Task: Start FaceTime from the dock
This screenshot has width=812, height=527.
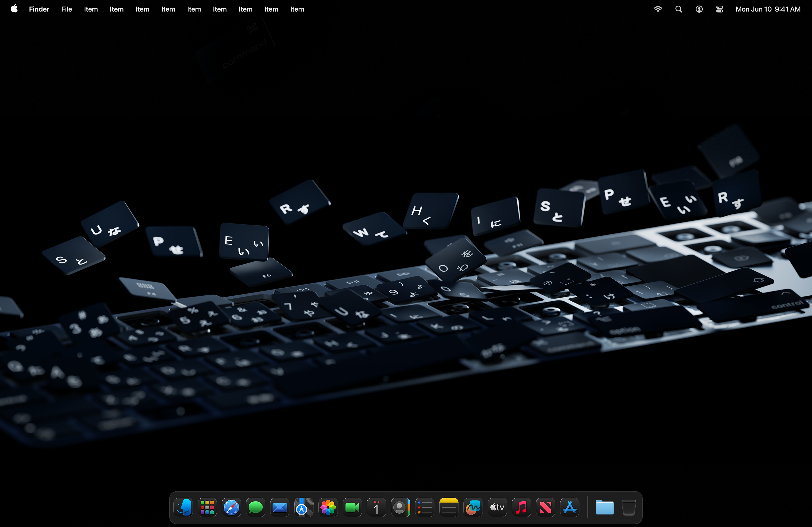Action: 352,508
